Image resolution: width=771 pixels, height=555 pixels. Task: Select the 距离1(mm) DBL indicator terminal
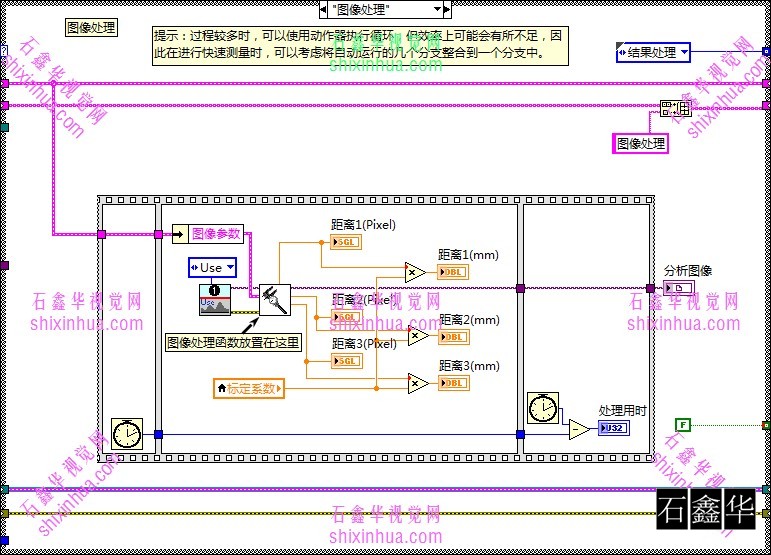tap(453, 272)
